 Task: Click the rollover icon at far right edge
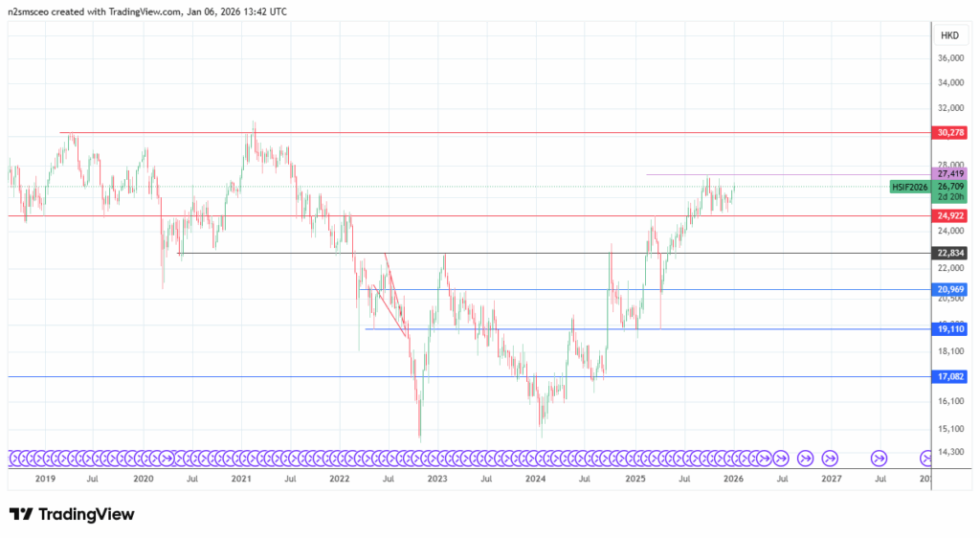926,458
